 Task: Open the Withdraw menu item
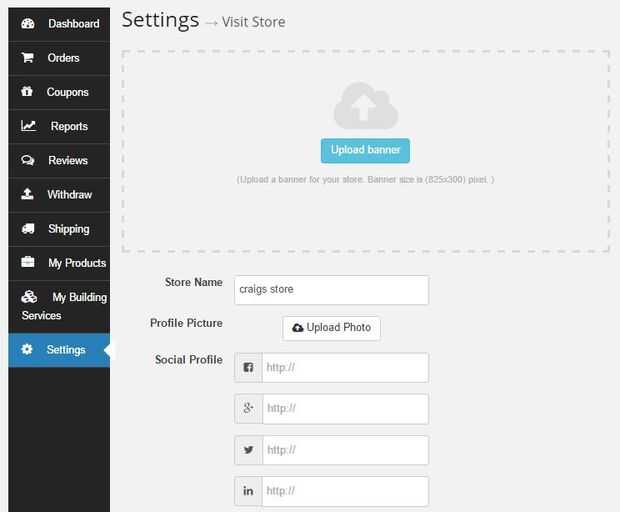[69, 195]
